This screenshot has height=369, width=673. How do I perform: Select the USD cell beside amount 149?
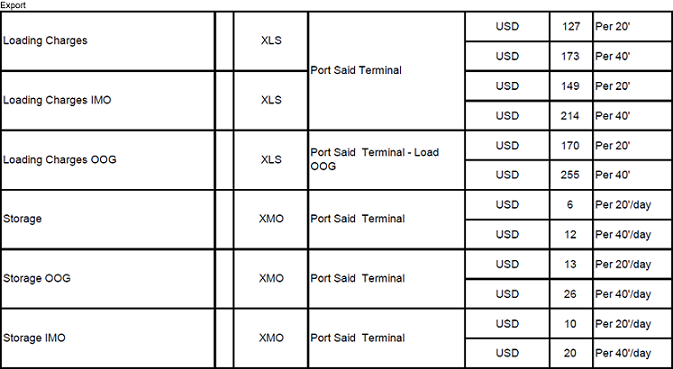(507, 86)
